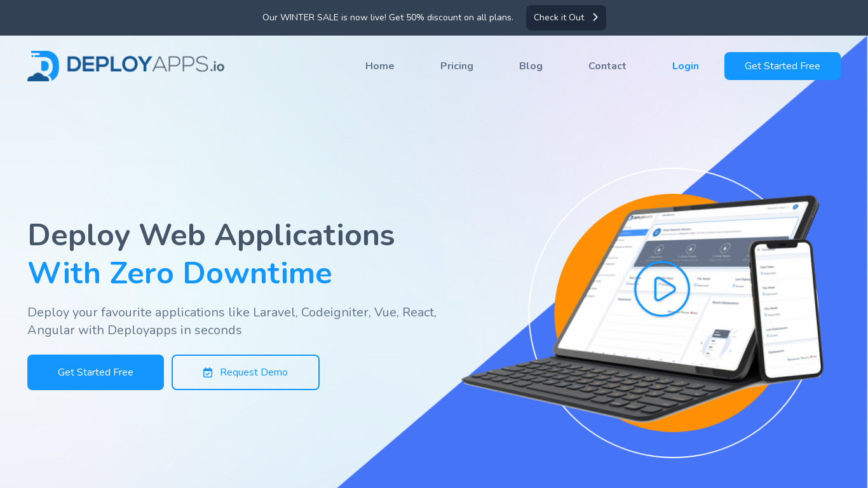Click the DeployApps.io logo

(126, 66)
